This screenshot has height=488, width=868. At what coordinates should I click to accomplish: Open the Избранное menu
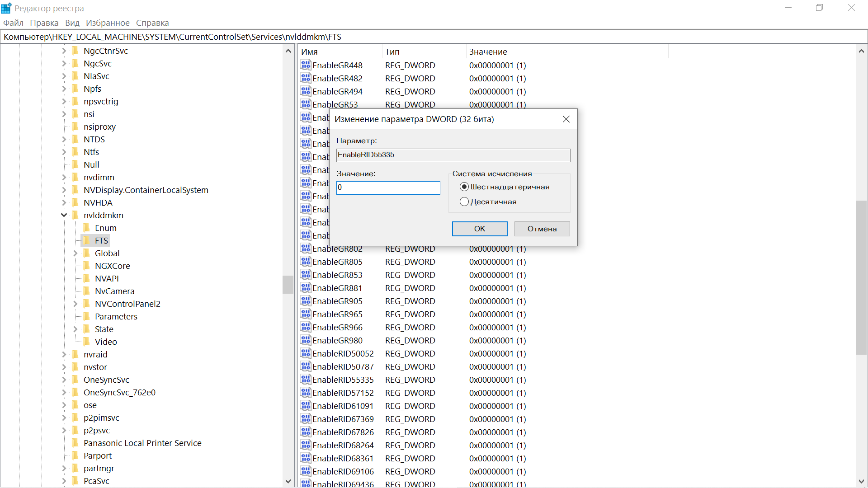tap(108, 23)
